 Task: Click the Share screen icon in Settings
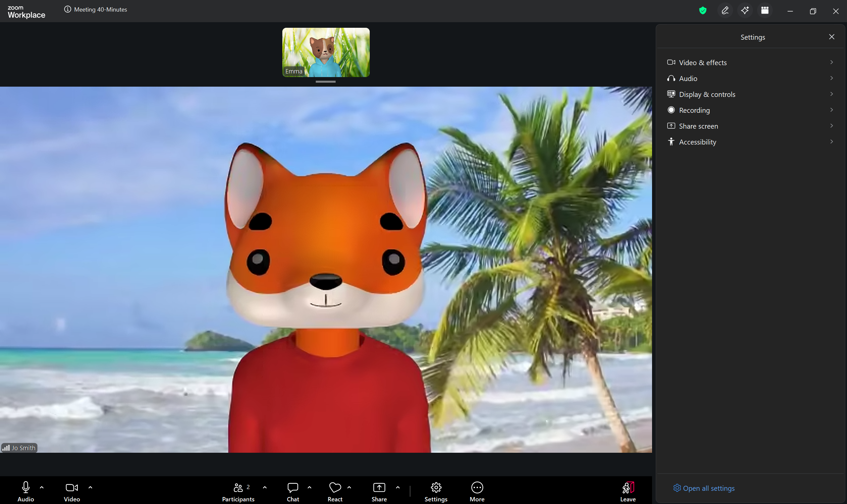[x=671, y=126]
